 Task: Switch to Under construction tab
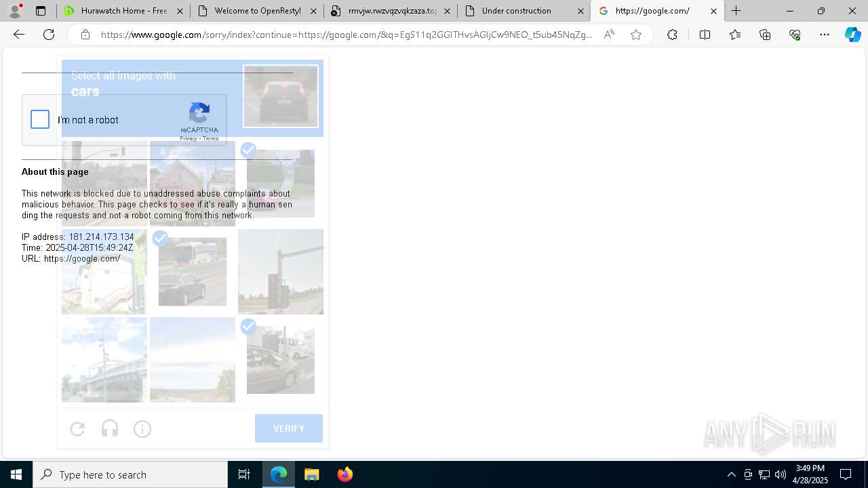524,11
